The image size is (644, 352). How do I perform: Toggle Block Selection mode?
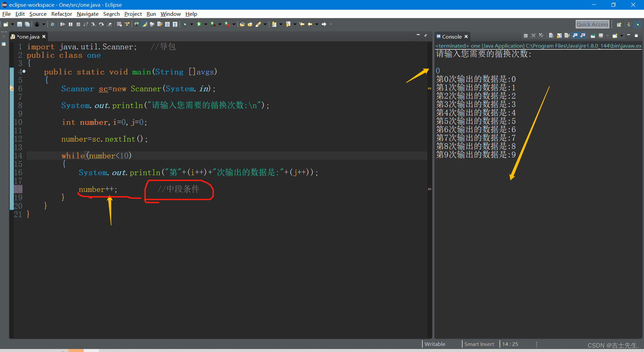167,24
